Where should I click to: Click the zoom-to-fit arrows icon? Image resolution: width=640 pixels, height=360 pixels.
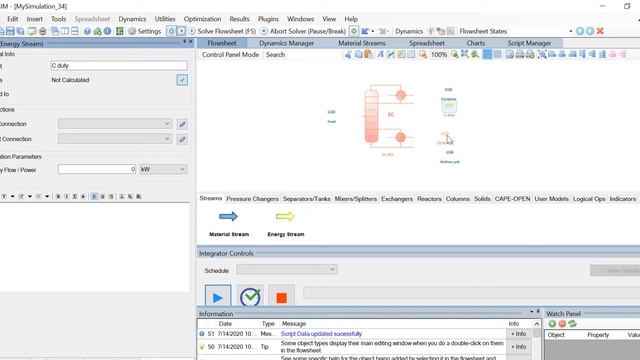pyautogui.click(x=464, y=54)
